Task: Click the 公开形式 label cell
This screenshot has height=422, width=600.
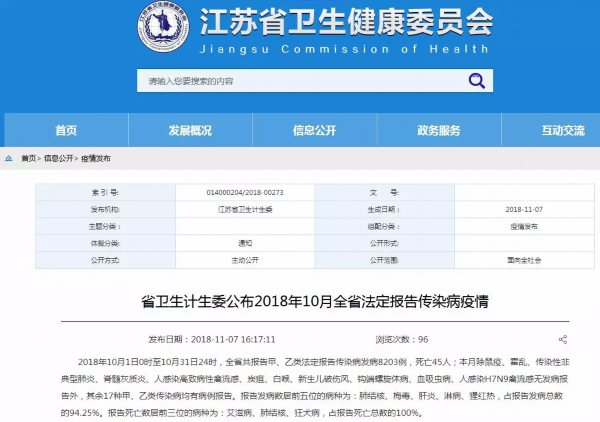Action: coord(384,243)
